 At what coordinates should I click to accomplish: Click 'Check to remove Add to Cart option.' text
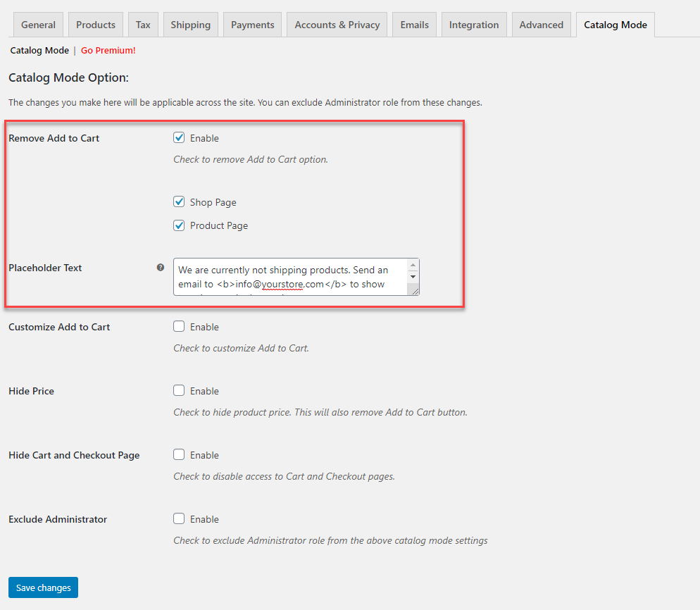pyautogui.click(x=251, y=159)
